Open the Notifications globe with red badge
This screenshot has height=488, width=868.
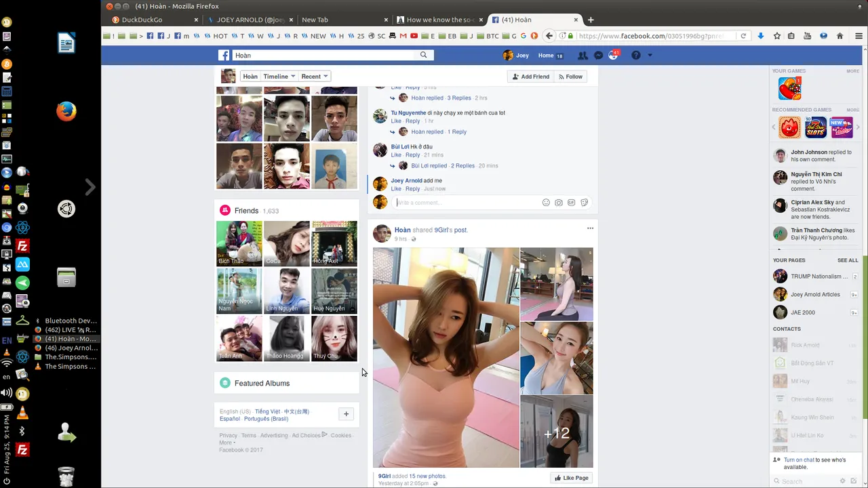click(x=614, y=55)
